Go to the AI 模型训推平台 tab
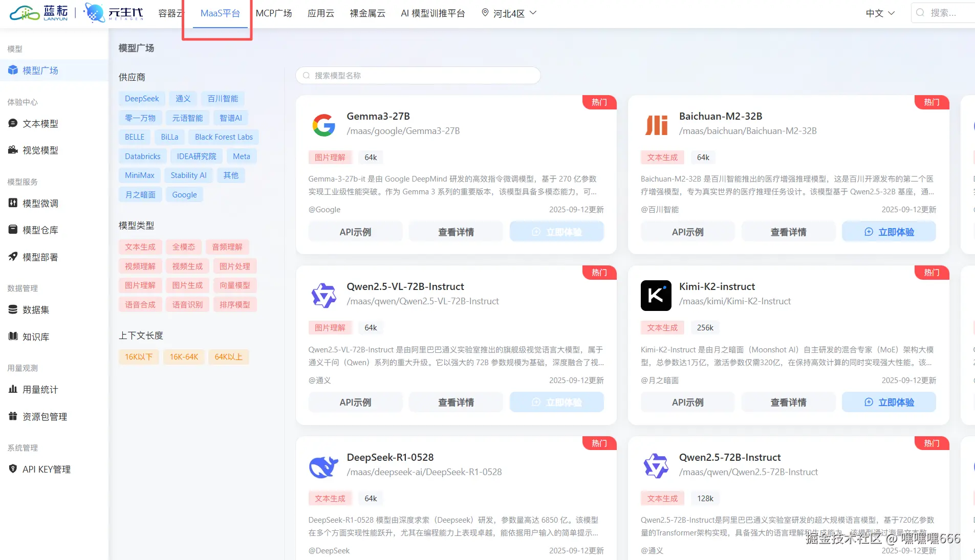Image resolution: width=975 pixels, height=560 pixels. [x=433, y=13]
